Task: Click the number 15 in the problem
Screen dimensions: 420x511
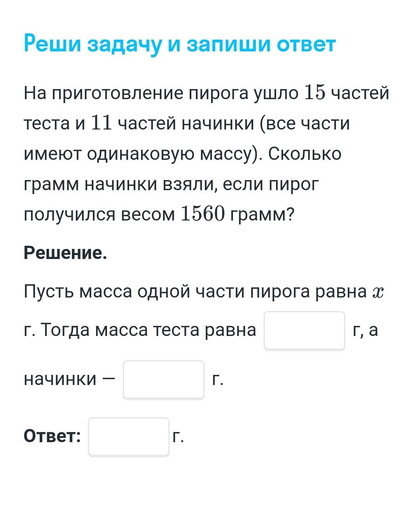Action: [x=314, y=93]
